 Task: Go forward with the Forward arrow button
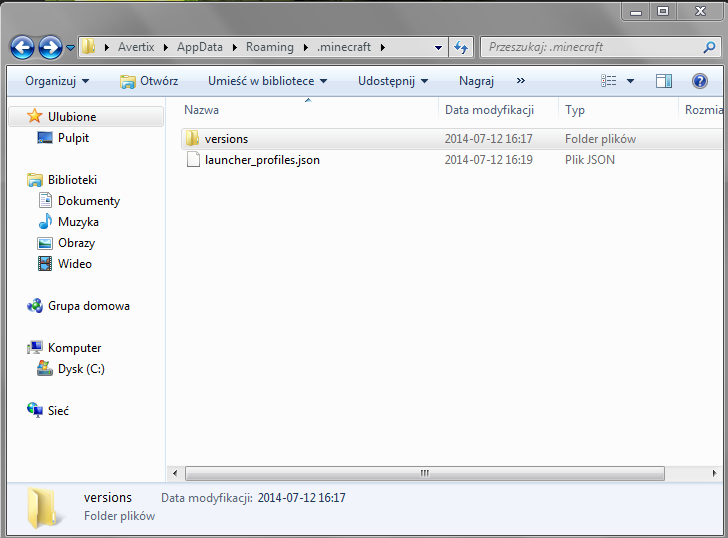click(x=50, y=47)
